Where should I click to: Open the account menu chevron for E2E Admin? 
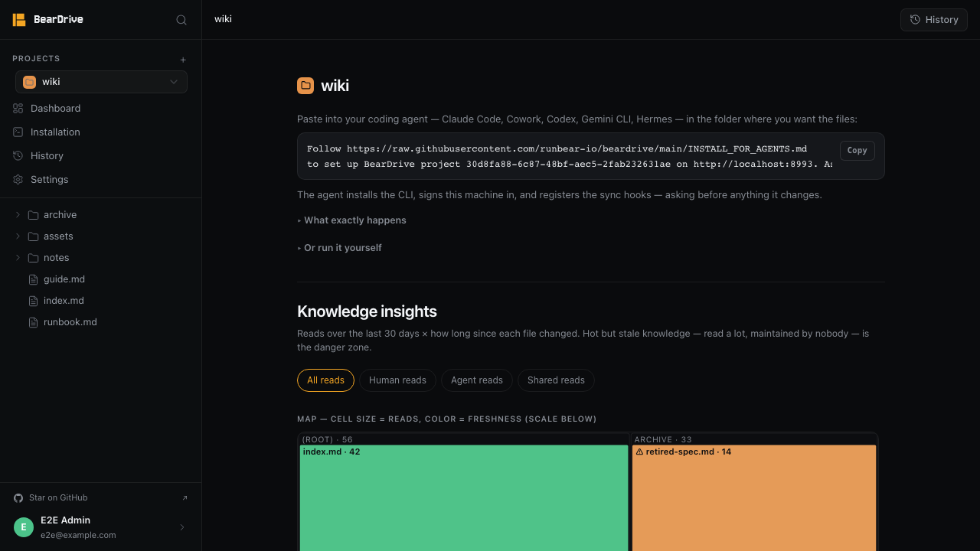(182, 527)
